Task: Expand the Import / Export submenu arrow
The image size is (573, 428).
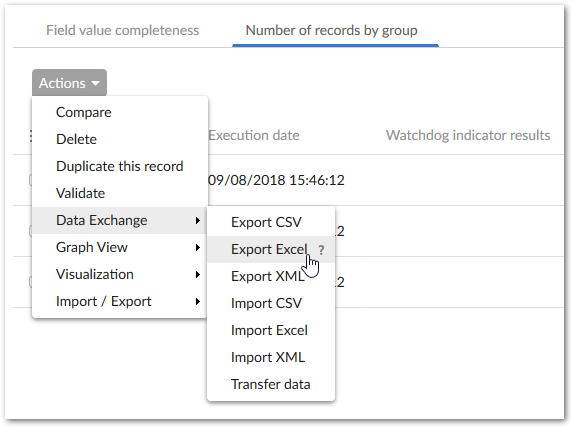Action: [x=197, y=302]
